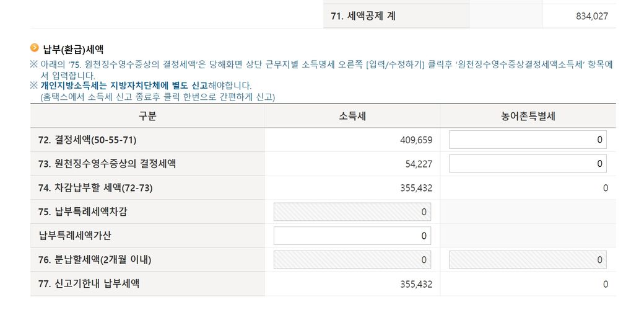Select the 73. 원천징수영수증상의 결정세액 농어촌특별세 input

click(x=528, y=164)
